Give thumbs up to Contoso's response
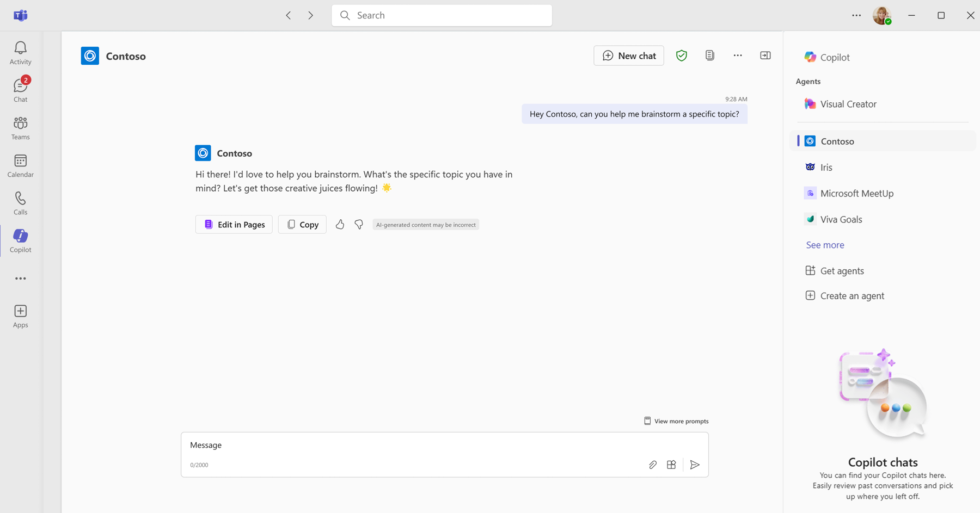Viewport: 980px width, 513px height. [340, 224]
